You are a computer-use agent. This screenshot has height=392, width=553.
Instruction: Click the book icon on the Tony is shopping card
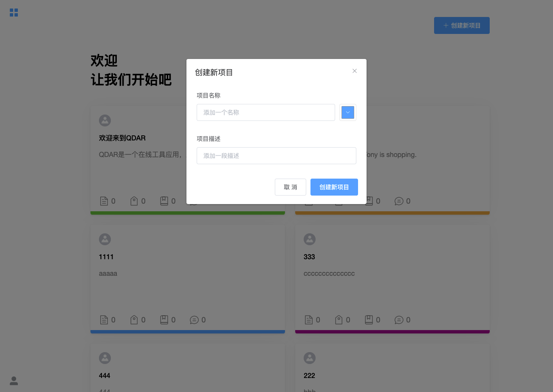pos(369,201)
